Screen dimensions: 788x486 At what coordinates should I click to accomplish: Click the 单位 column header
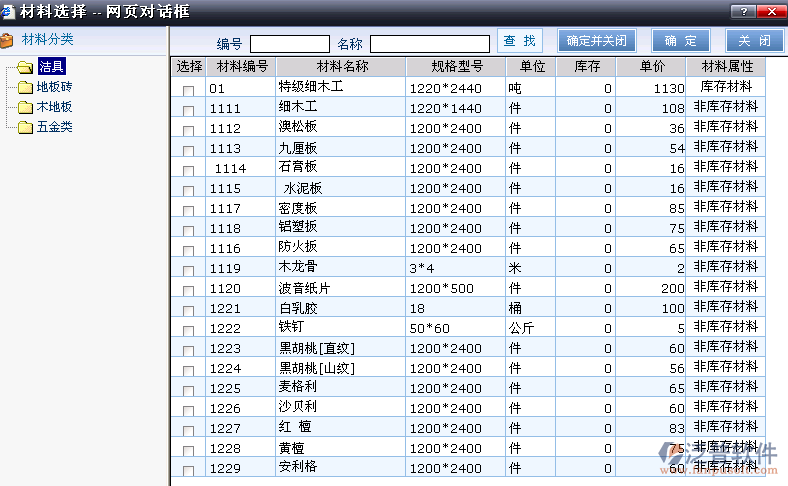532,66
